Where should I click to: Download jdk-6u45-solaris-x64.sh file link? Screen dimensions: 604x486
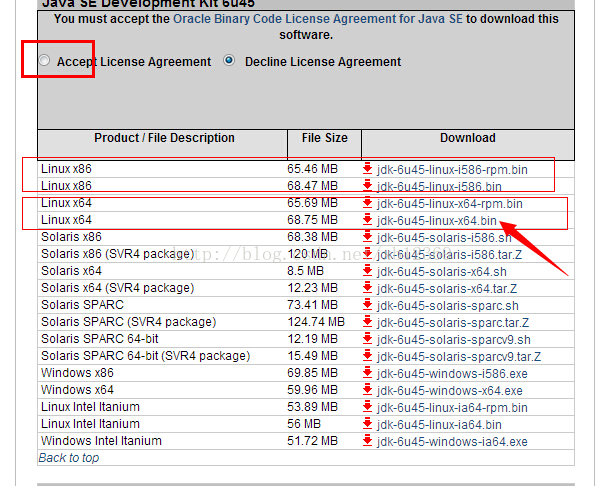pyautogui.click(x=441, y=272)
